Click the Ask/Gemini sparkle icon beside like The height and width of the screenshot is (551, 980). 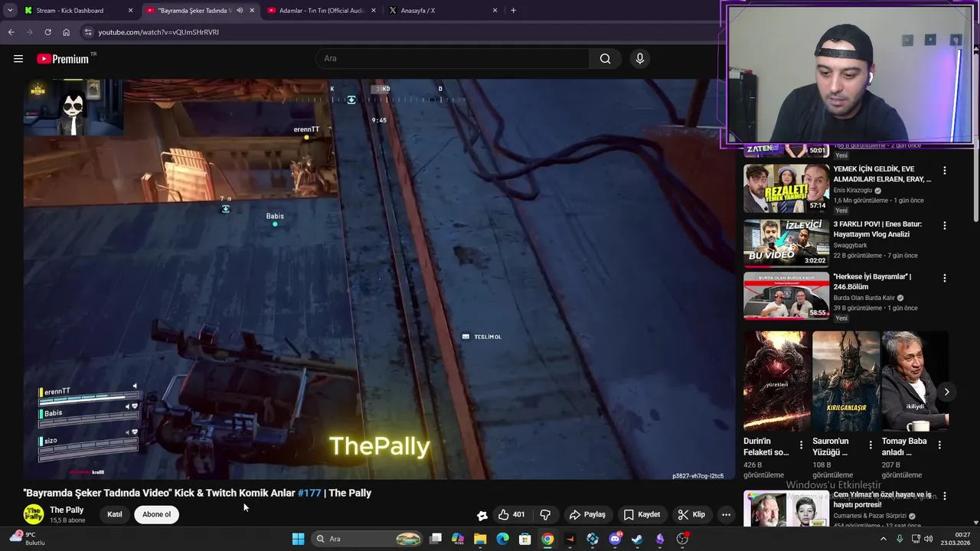(x=482, y=515)
